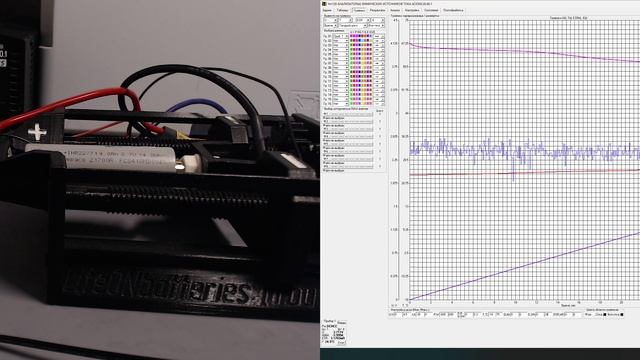This screenshot has height=360, width=640.
Task: Open the Гр 02 data source dropdown
Action: pos(340,41)
